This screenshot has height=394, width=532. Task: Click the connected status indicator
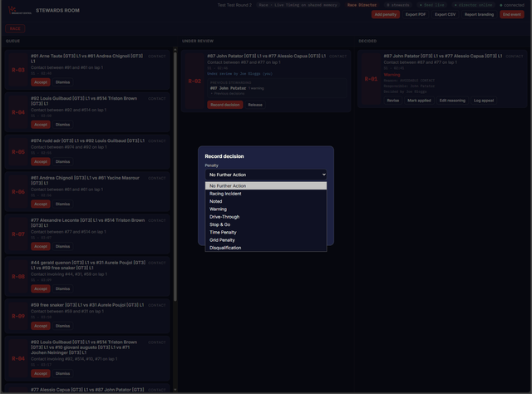[x=512, y=5]
